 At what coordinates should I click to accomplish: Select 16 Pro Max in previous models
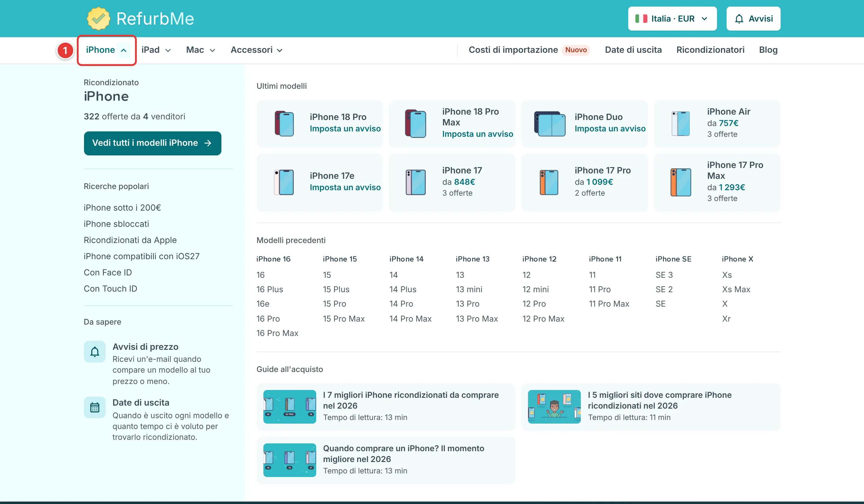point(277,333)
